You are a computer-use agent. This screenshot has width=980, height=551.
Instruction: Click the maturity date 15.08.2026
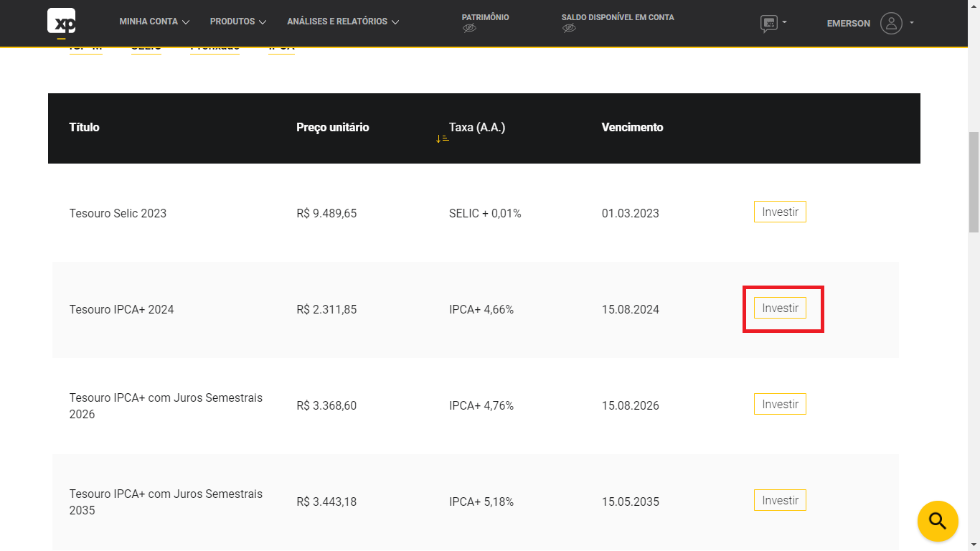point(630,405)
